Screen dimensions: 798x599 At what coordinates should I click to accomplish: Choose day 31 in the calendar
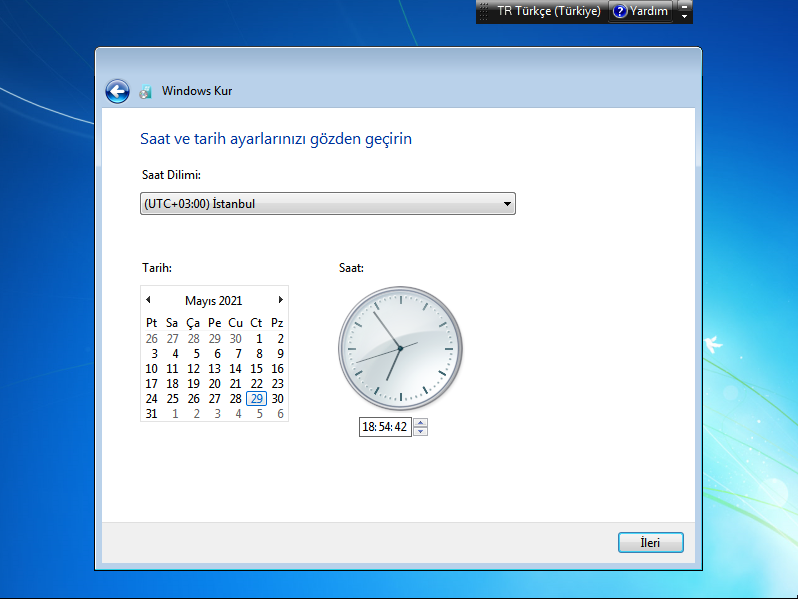[152, 413]
